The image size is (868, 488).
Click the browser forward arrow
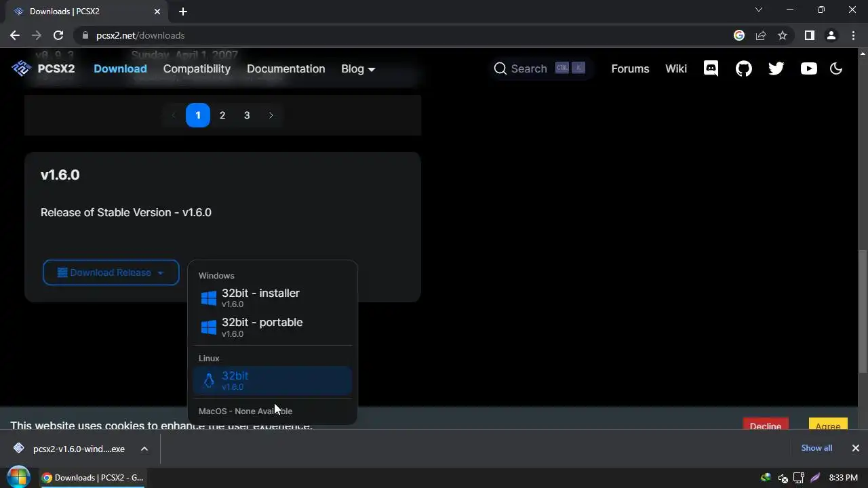(37, 35)
